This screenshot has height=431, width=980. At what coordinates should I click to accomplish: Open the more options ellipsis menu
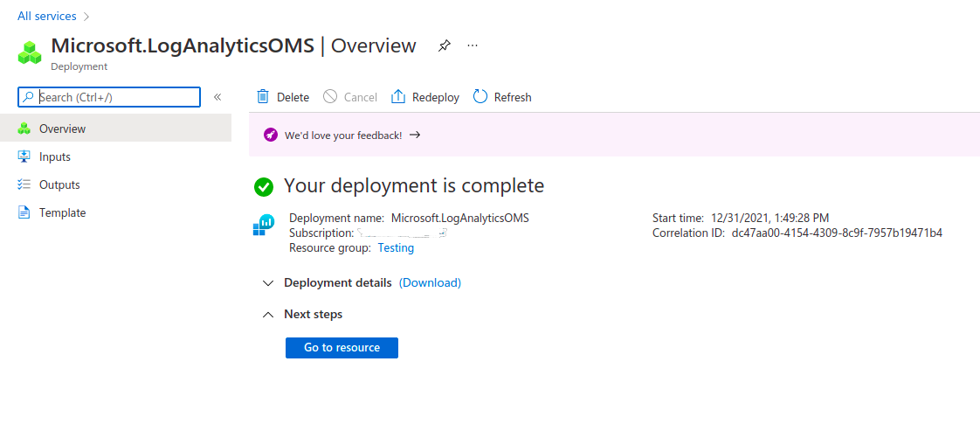point(473,45)
